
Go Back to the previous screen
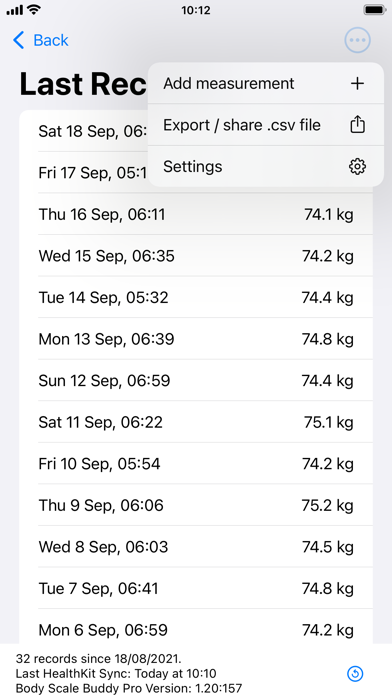click(41, 40)
